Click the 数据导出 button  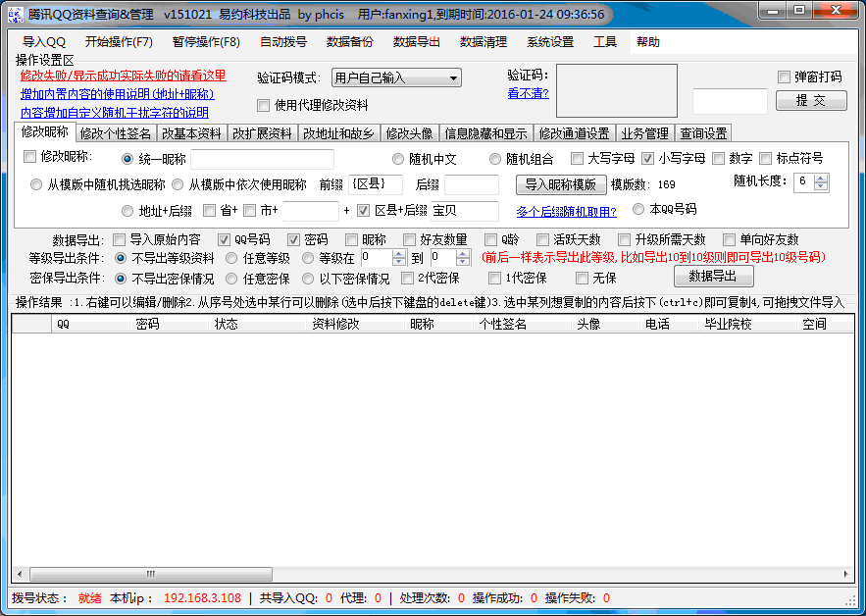tap(714, 277)
